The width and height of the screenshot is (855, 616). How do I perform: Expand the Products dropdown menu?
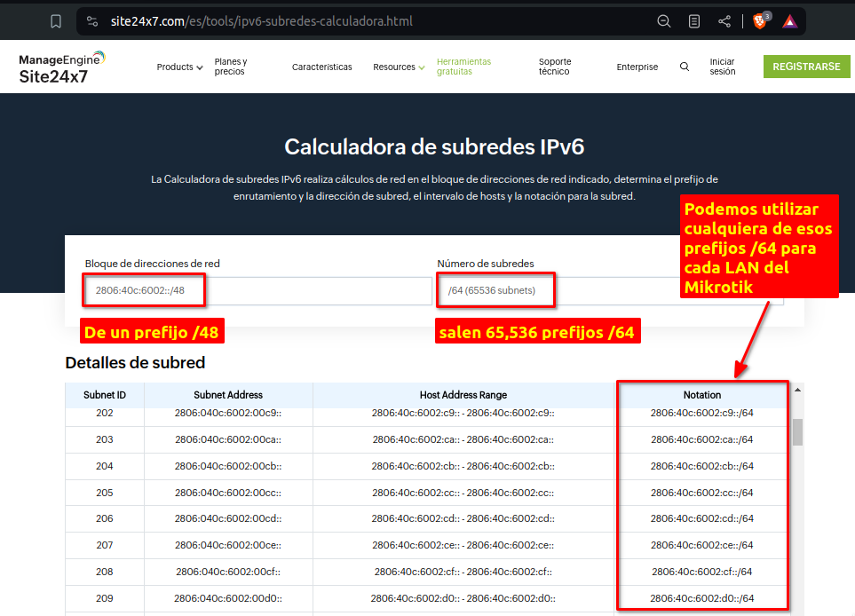(x=179, y=67)
